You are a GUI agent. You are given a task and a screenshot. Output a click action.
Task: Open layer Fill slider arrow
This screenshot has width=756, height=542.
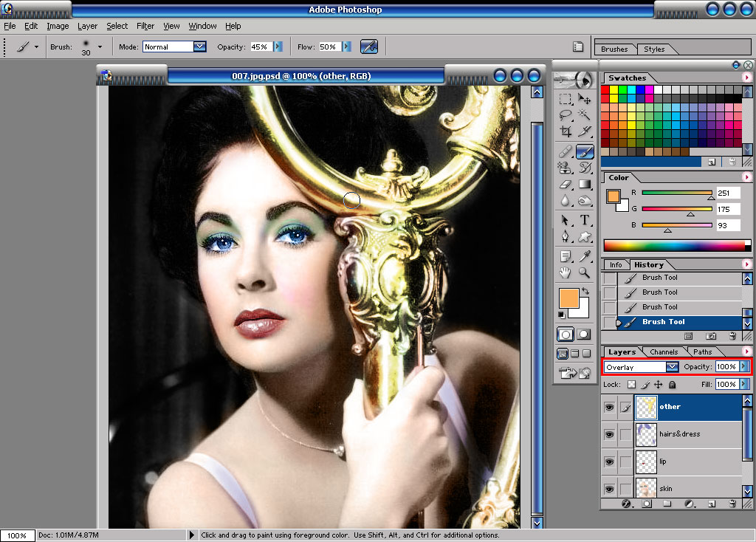point(744,384)
